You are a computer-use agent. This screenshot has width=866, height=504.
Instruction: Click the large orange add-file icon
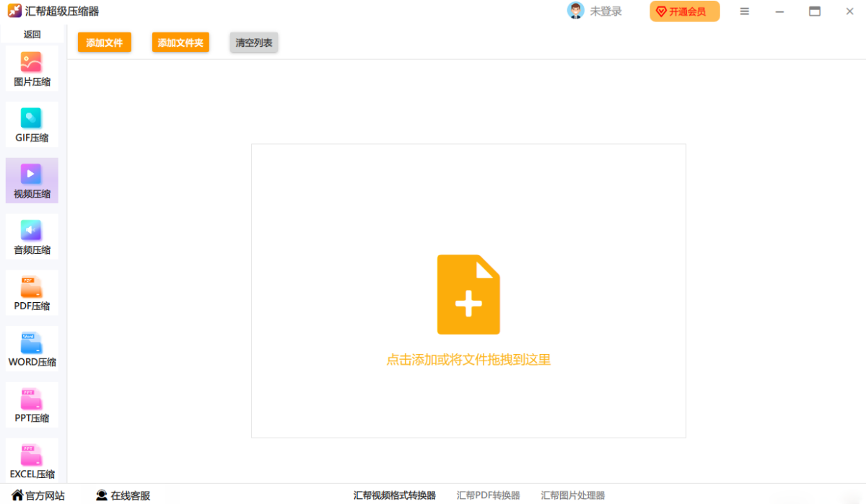pyautogui.click(x=468, y=294)
